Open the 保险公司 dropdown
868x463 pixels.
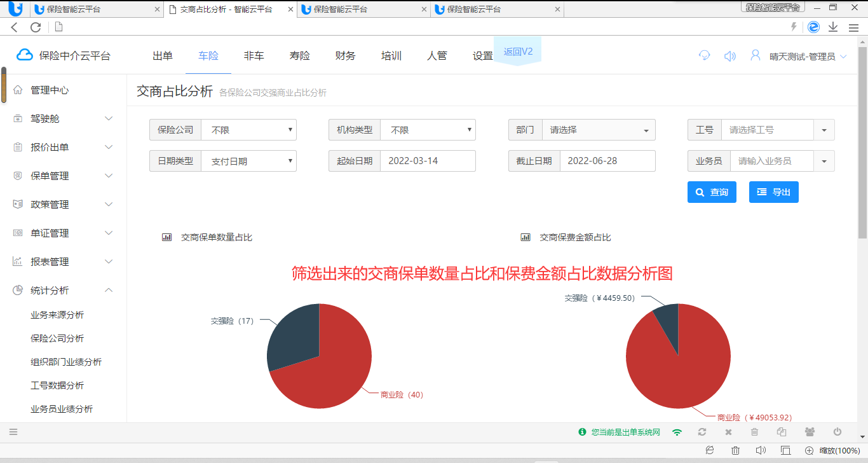pyautogui.click(x=248, y=130)
